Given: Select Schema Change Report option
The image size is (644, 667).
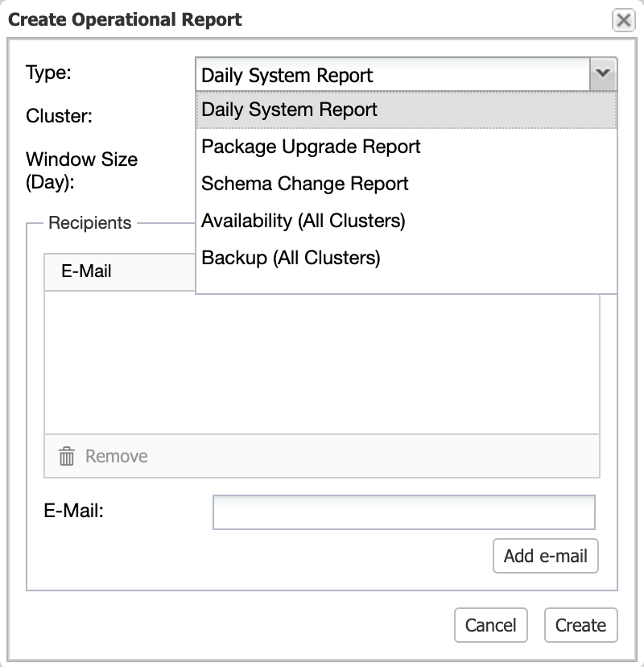Looking at the screenshot, I should tap(407, 184).
